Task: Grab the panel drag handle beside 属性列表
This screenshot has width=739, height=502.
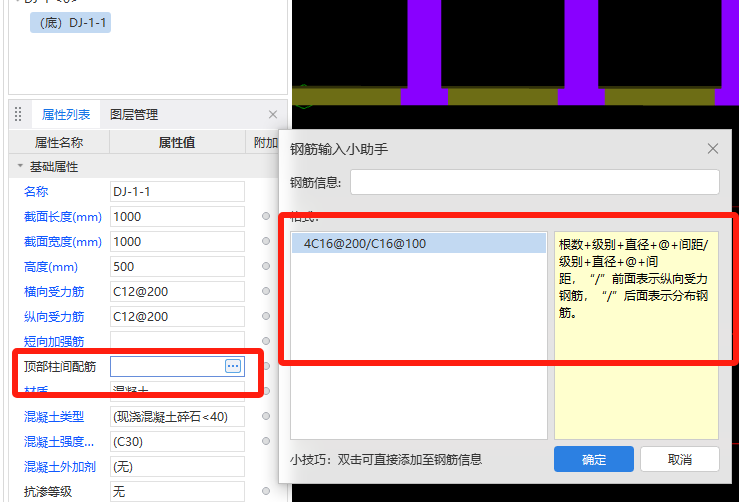Action: coord(18,115)
